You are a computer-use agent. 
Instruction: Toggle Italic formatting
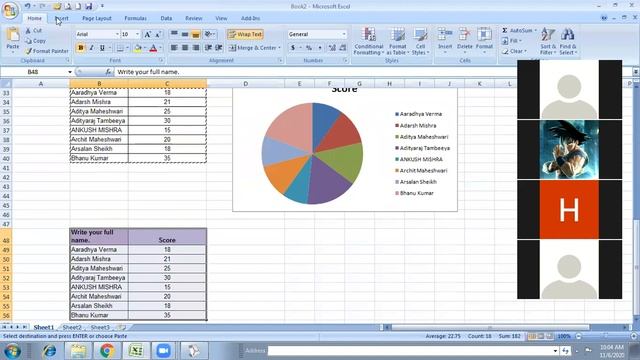tap(91, 48)
